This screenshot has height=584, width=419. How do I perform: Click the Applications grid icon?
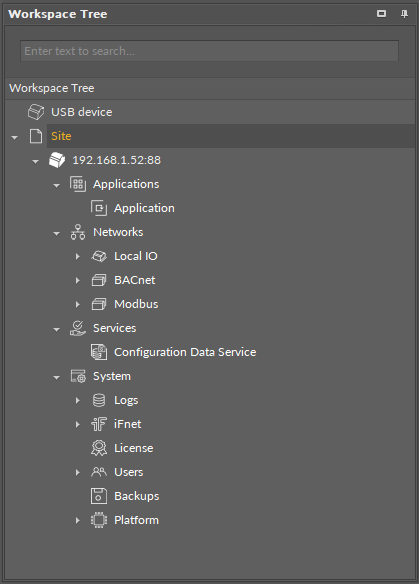[x=78, y=184]
